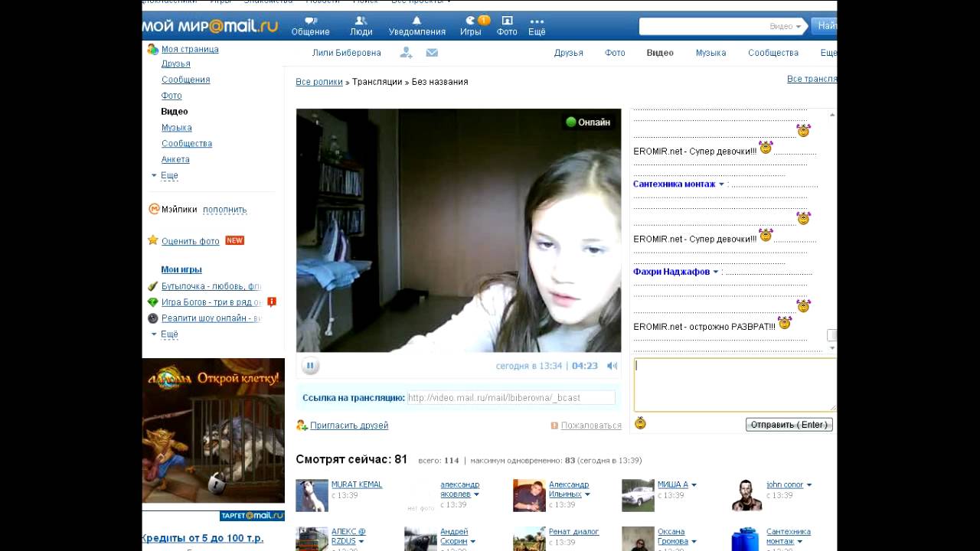
Task: Pause the live broadcast
Action: pos(310,366)
